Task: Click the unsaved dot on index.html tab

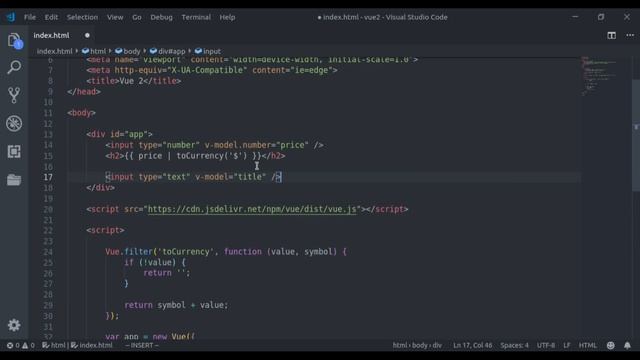Action: click(87, 36)
